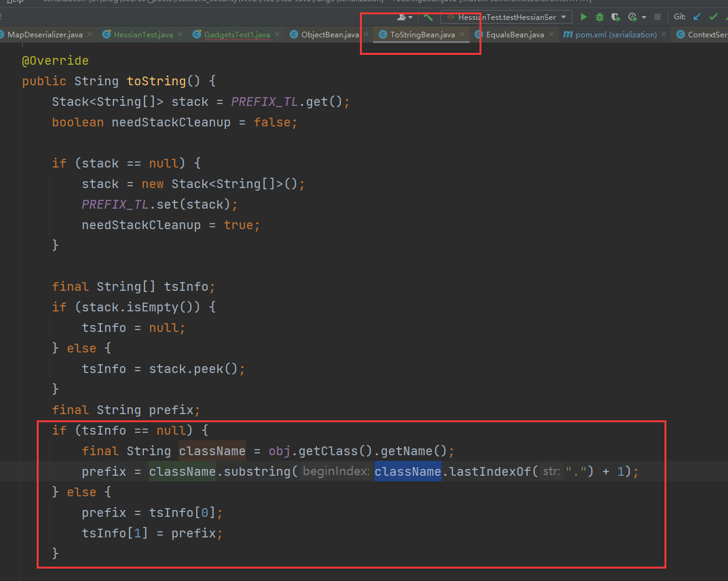Close the ToStringBean.java tab
This screenshot has height=581, width=728.
462,34
